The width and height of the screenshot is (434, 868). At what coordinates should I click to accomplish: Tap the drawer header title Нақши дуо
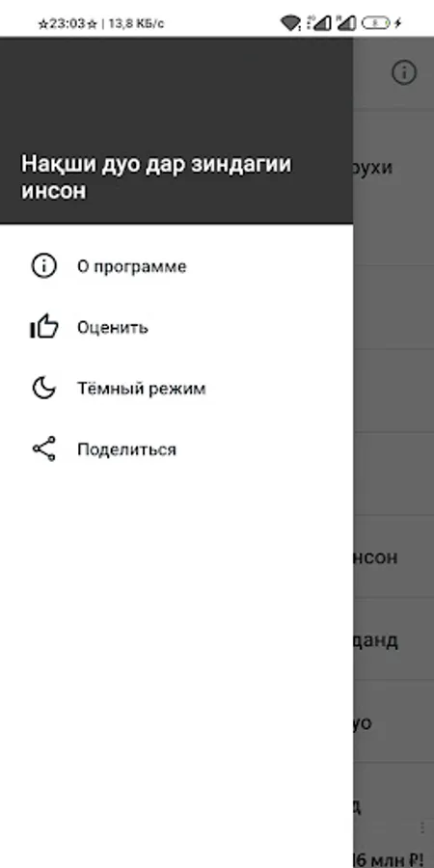coord(156,177)
